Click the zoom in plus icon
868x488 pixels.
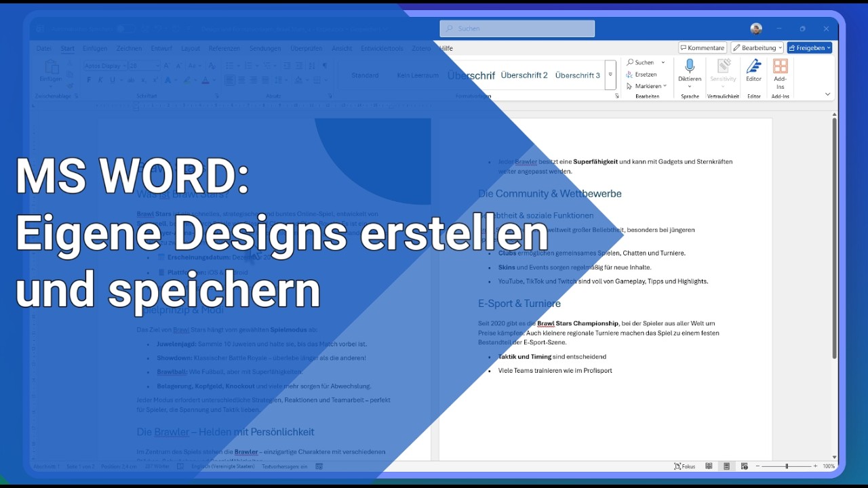point(816,466)
